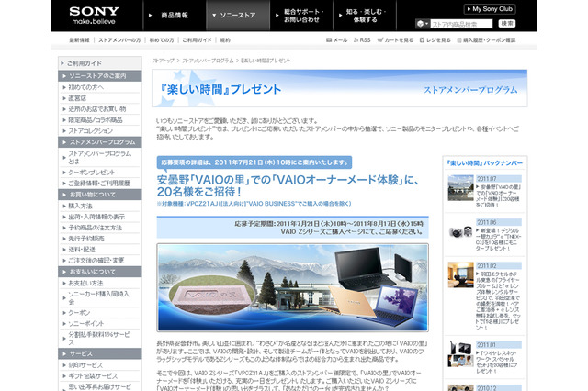Expand the お支払いについて sidebar section
This screenshot has width=588, height=391.
click(x=100, y=272)
